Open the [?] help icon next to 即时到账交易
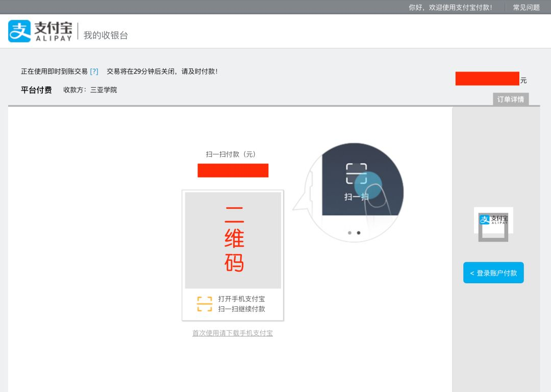The height and width of the screenshot is (392, 551). point(94,71)
